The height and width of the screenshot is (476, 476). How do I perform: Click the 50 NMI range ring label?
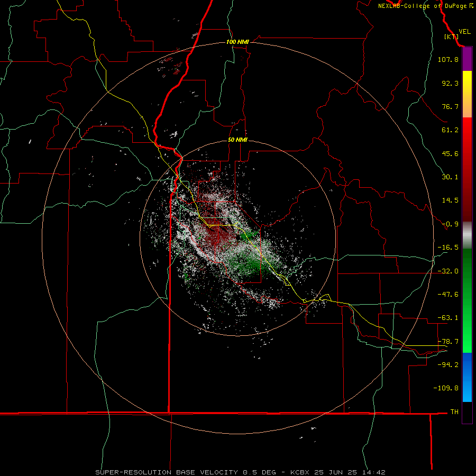coord(237,140)
